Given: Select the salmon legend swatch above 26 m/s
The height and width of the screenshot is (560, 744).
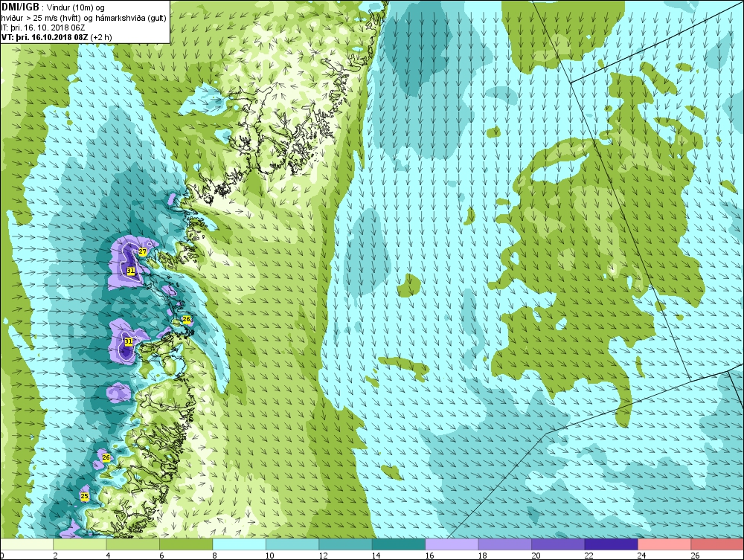Looking at the screenshot, I should (717, 544).
